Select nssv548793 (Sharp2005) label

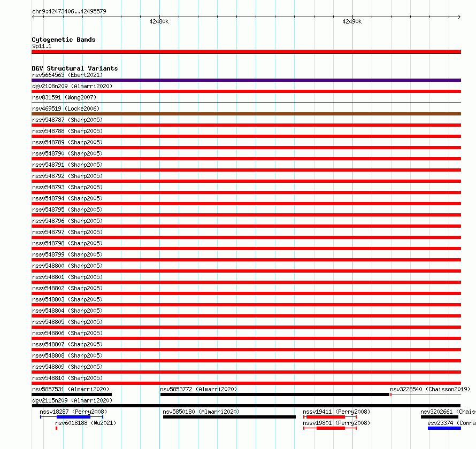[x=67, y=187]
